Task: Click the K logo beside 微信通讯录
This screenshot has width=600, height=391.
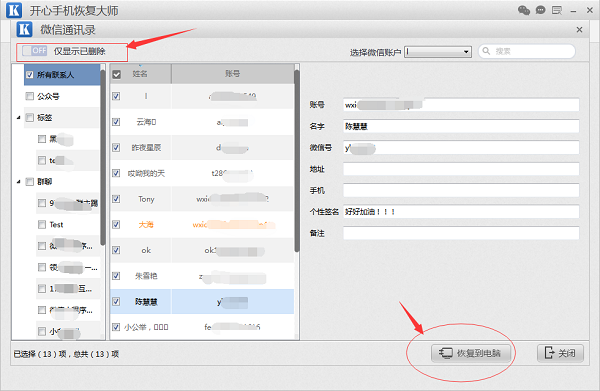Action: 24,29
